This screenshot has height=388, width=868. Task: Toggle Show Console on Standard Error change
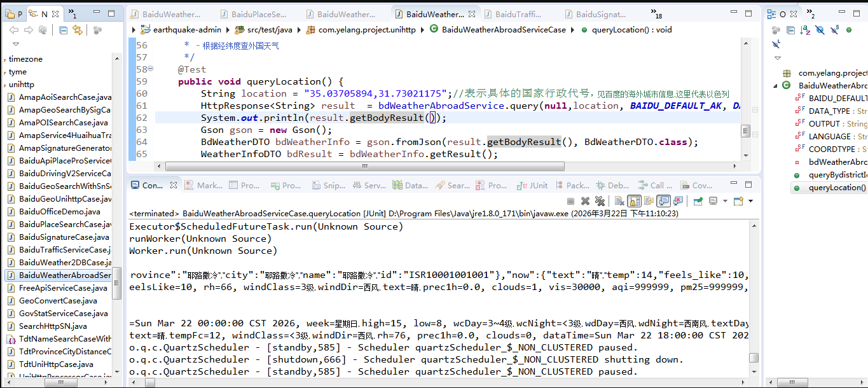click(679, 201)
